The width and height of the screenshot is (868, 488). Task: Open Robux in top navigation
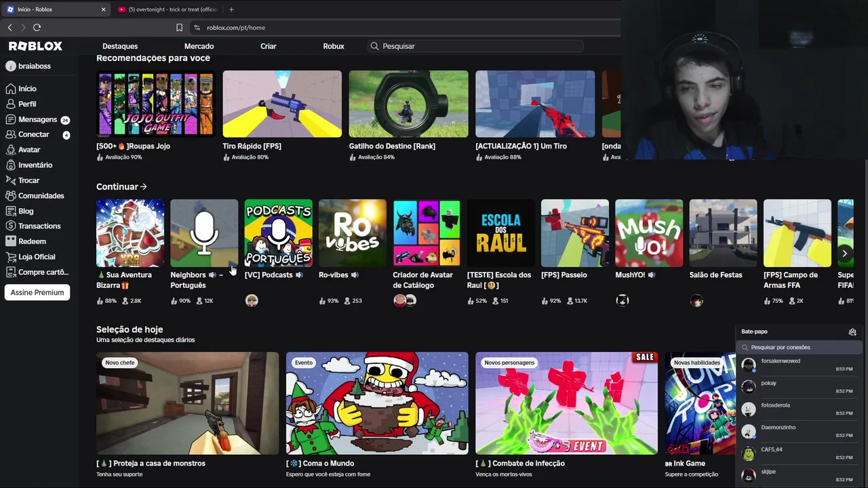[334, 46]
